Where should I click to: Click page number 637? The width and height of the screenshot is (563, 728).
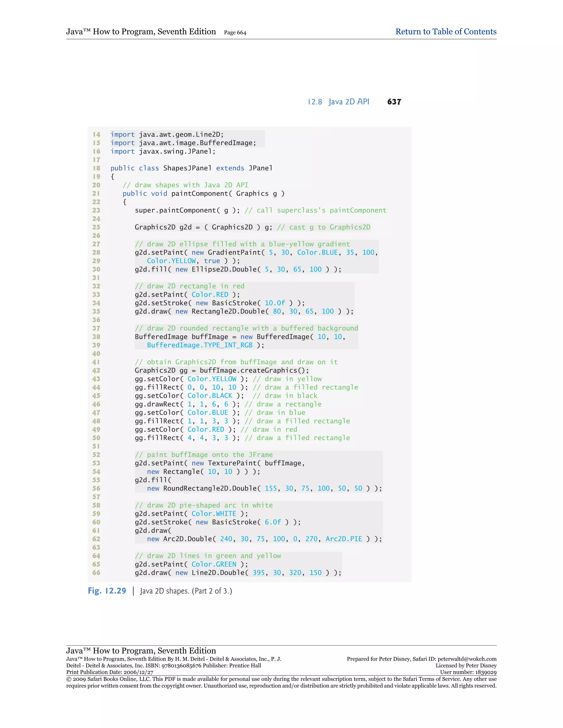click(394, 102)
